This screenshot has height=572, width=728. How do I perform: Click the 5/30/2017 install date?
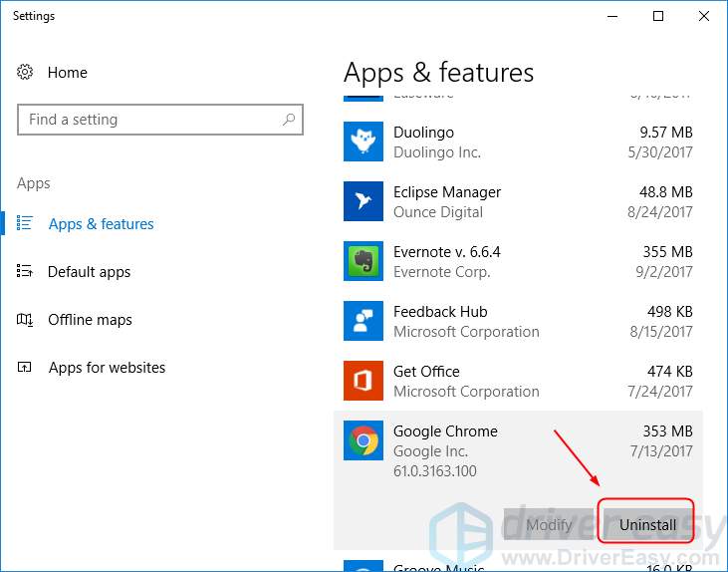pos(659,152)
